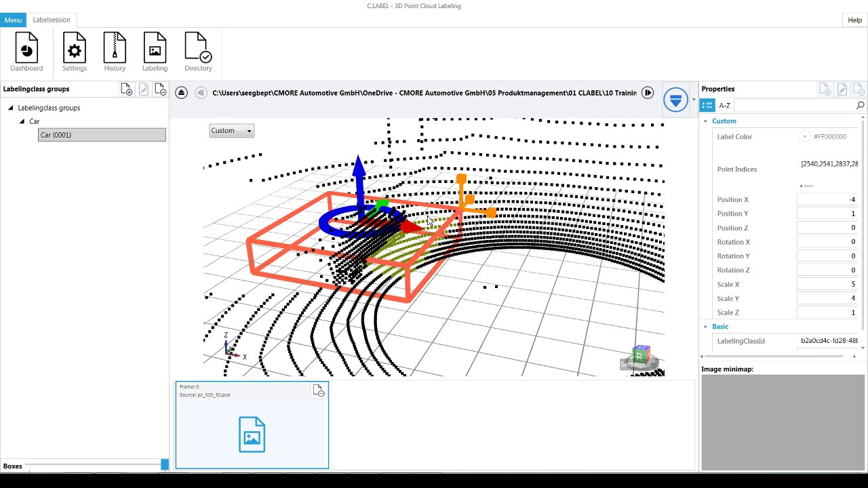Open the arrow next to blue round button
The width and height of the screenshot is (868, 488).
(693, 100)
